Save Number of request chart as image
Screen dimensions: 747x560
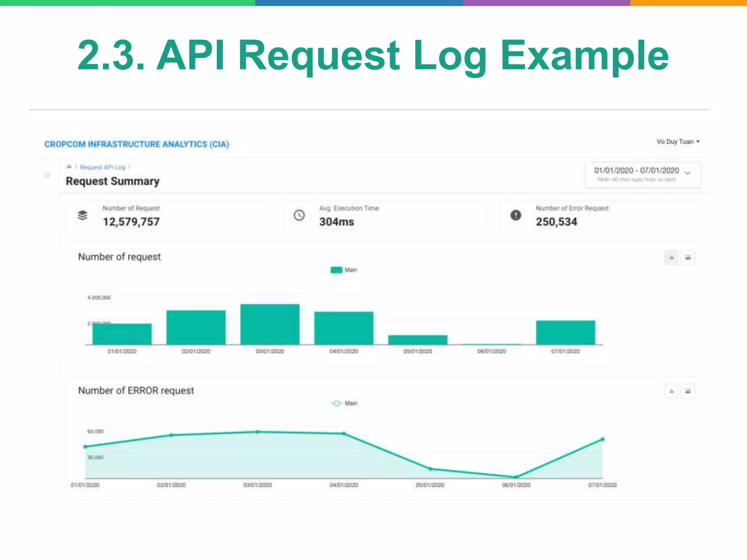(688, 257)
